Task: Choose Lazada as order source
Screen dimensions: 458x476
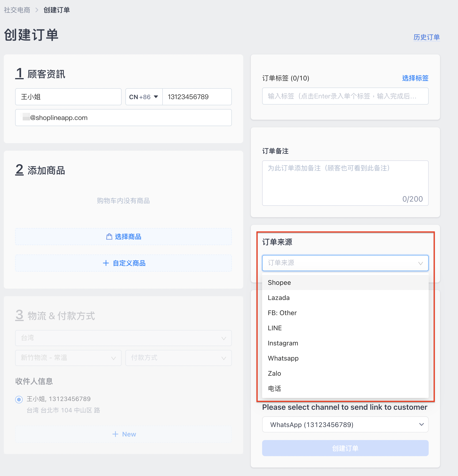Action: point(345,298)
